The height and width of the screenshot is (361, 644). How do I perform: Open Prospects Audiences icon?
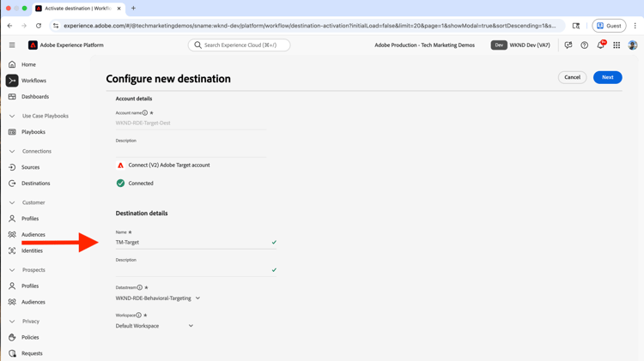click(12, 302)
